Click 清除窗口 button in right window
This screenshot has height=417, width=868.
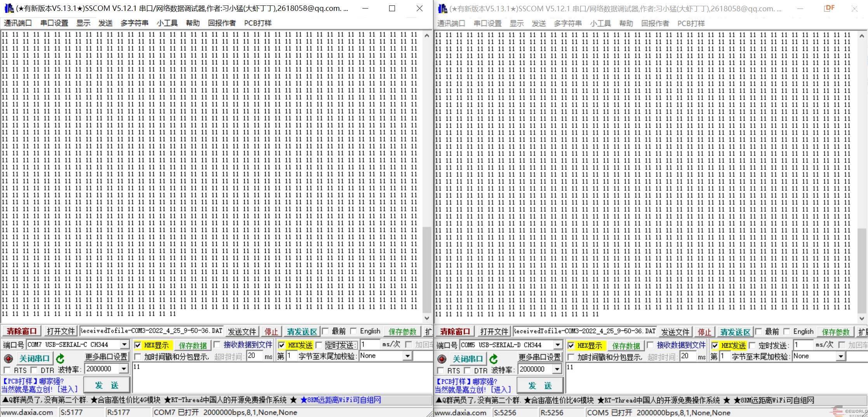coord(455,332)
